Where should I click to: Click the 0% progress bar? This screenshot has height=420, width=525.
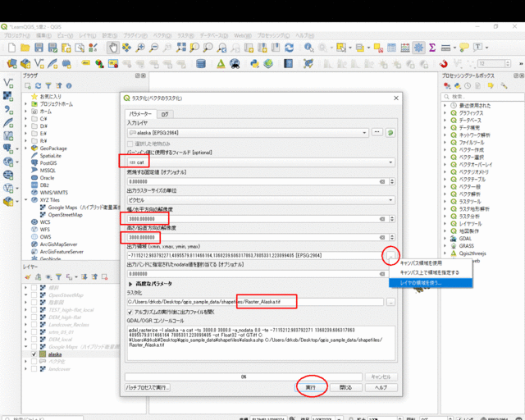tap(244, 377)
